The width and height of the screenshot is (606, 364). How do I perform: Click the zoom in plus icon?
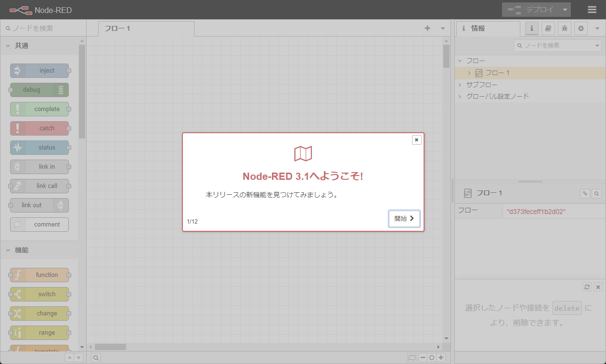tap(441, 358)
